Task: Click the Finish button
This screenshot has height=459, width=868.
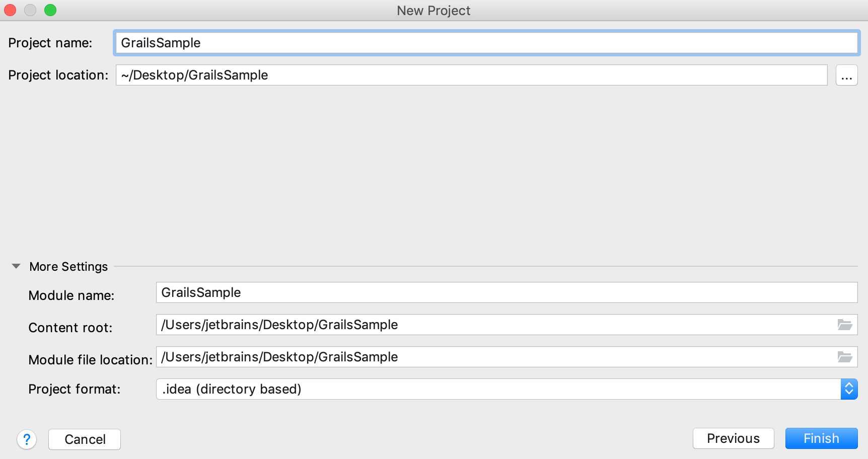Action: pyautogui.click(x=821, y=438)
